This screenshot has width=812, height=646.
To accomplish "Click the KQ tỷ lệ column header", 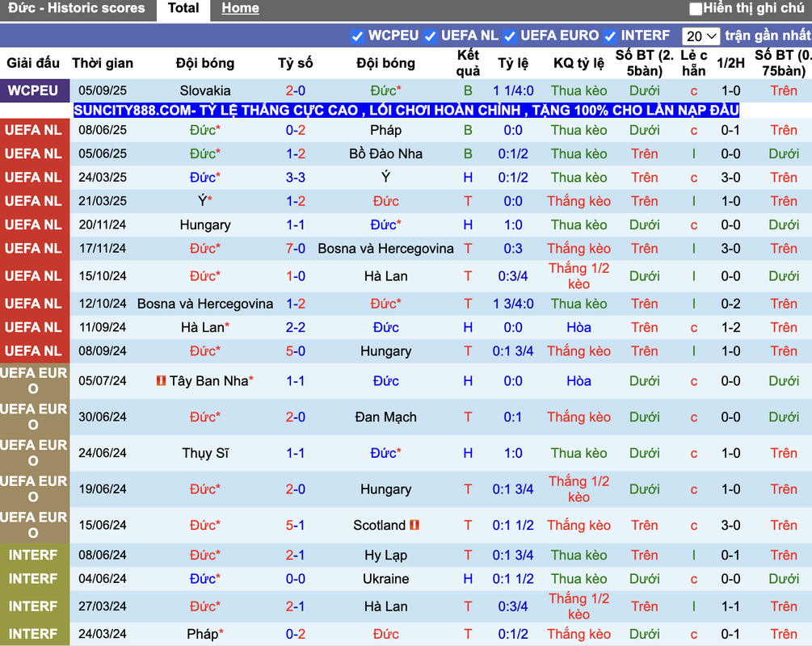I will (579, 63).
